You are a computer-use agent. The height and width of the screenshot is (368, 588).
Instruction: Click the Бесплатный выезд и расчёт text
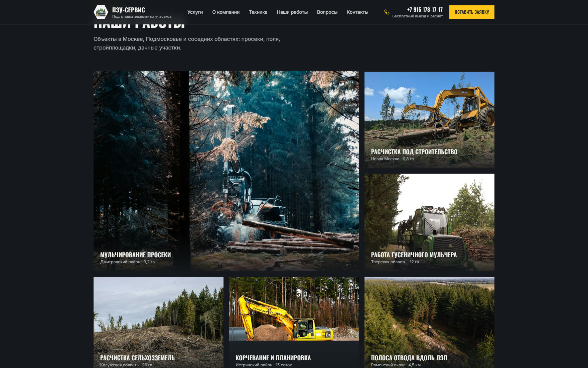pos(417,16)
